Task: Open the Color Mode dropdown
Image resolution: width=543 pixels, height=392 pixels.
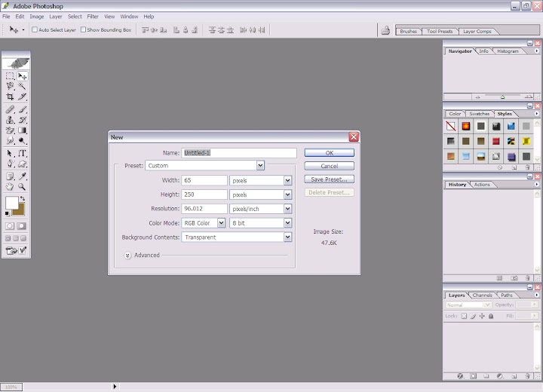Action: tap(221, 223)
